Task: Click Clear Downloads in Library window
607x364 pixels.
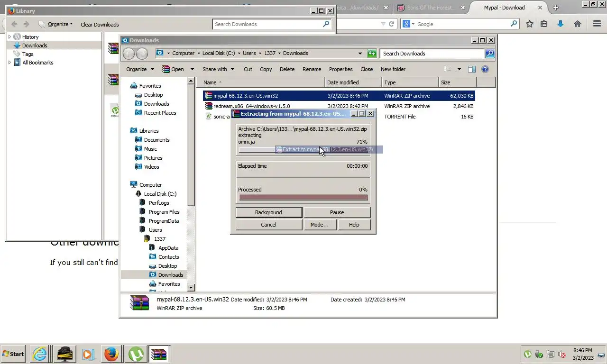Action: 100,25
